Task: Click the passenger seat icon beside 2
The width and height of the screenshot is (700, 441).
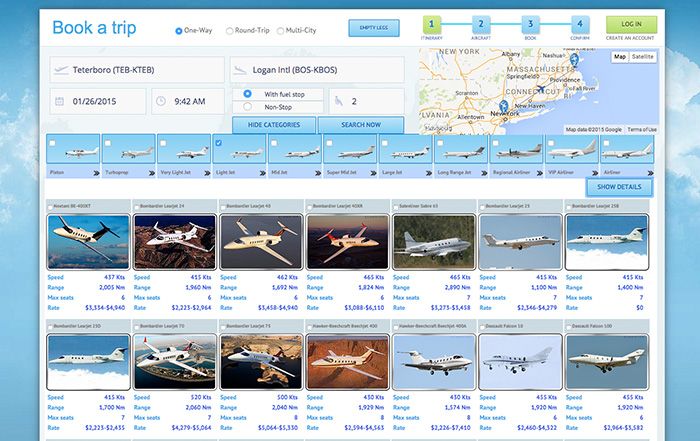Action: [x=338, y=101]
